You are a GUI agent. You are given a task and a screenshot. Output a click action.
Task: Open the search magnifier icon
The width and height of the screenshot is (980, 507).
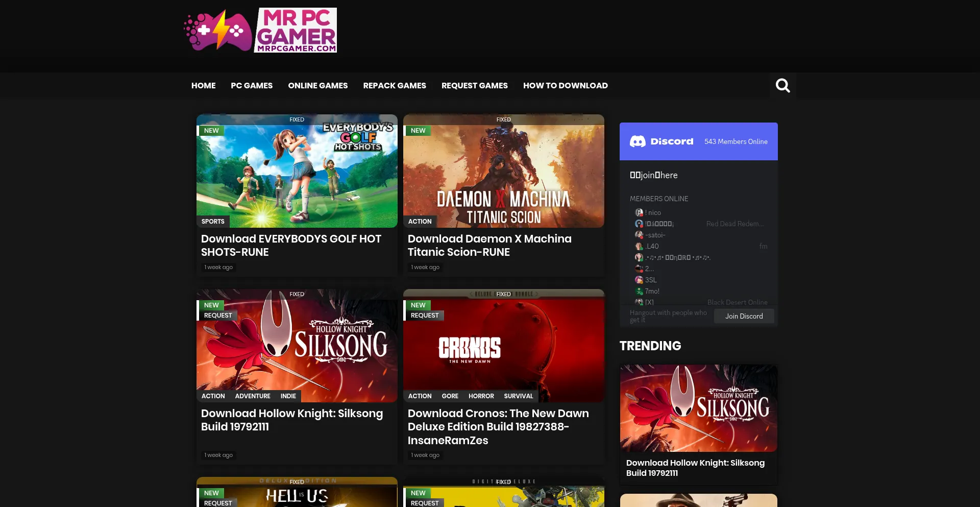pos(782,85)
